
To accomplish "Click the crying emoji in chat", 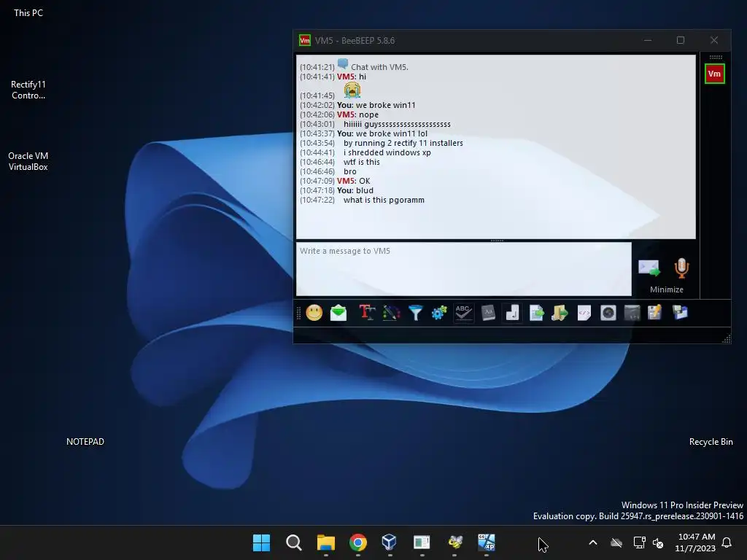I will click(x=352, y=90).
